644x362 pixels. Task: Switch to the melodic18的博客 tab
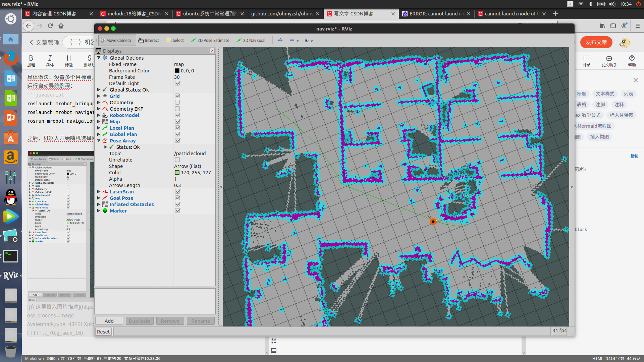coord(134,14)
